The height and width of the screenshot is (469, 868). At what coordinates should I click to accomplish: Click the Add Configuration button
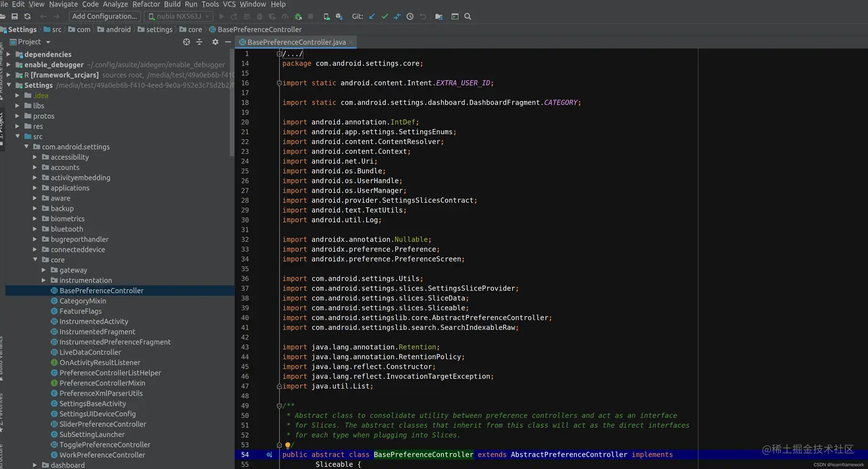pyautogui.click(x=104, y=17)
